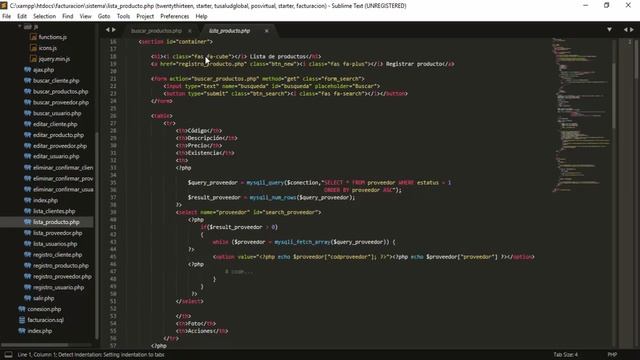Screen dimensions: 640x360
Task: Open buscar_productos.php in the sidebar
Action: tap(60, 92)
